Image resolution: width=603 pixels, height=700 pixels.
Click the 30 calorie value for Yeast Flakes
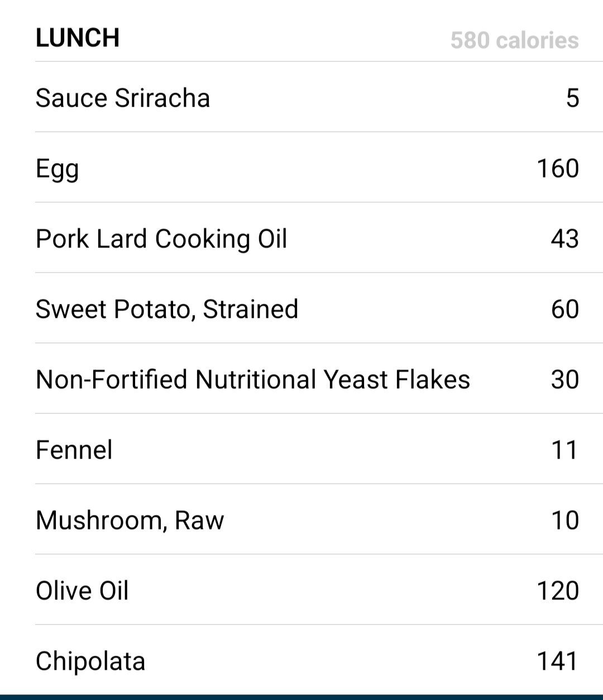click(564, 379)
